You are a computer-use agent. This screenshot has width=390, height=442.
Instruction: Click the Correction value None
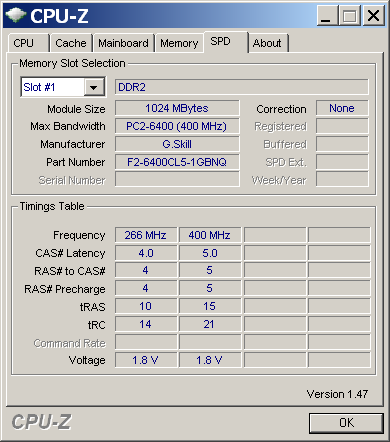(x=342, y=108)
